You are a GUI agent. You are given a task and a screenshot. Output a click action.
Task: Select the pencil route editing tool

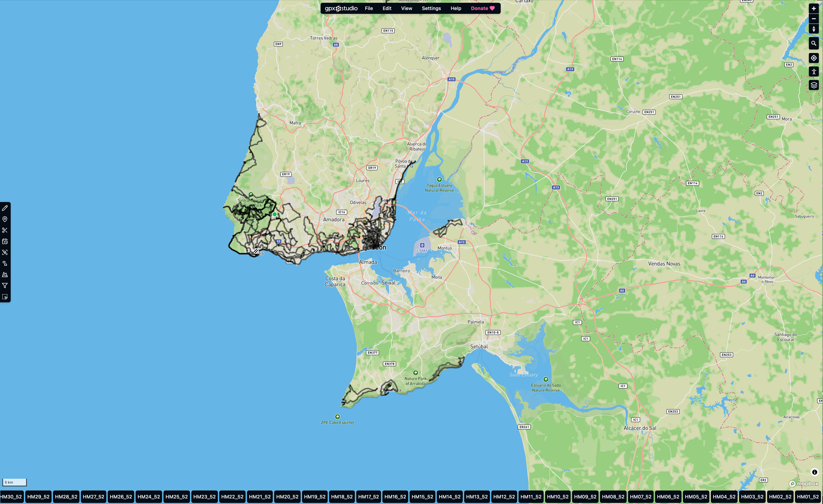[x=5, y=208]
